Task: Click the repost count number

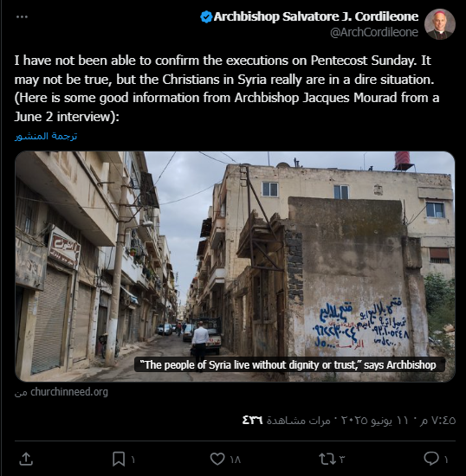Action: (342, 460)
